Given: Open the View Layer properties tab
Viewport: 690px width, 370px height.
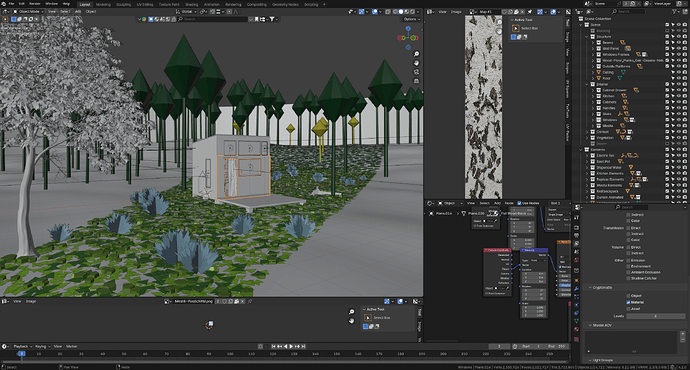Looking at the screenshot, I should (x=576, y=244).
